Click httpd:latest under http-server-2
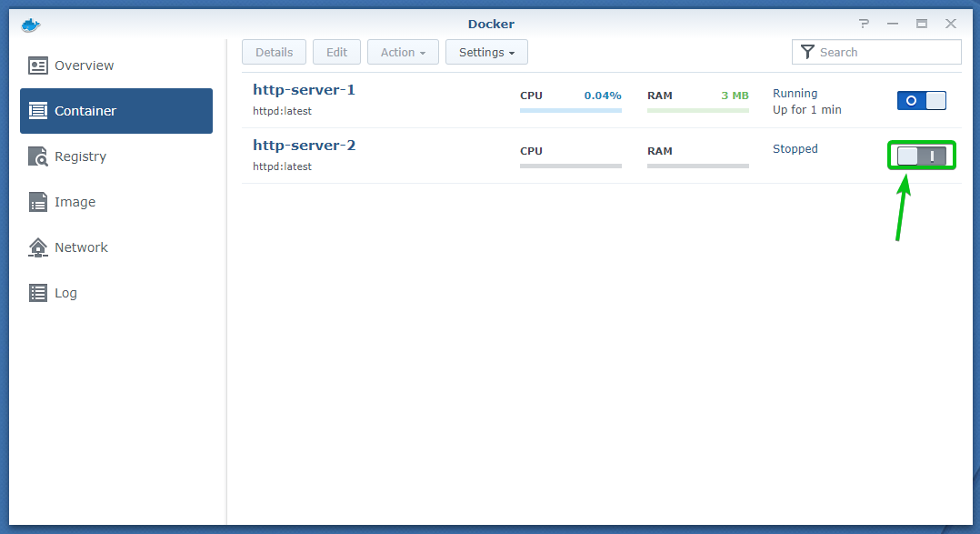This screenshot has width=980, height=534. click(282, 166)
